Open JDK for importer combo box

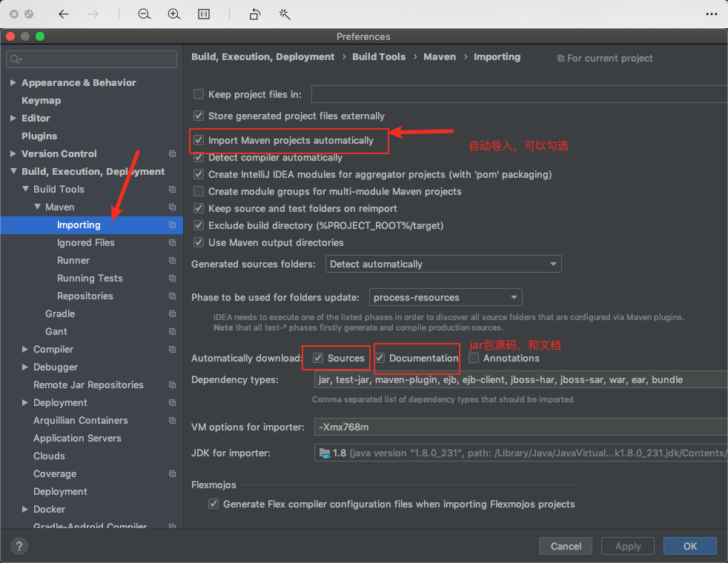(x=521, y=453)
